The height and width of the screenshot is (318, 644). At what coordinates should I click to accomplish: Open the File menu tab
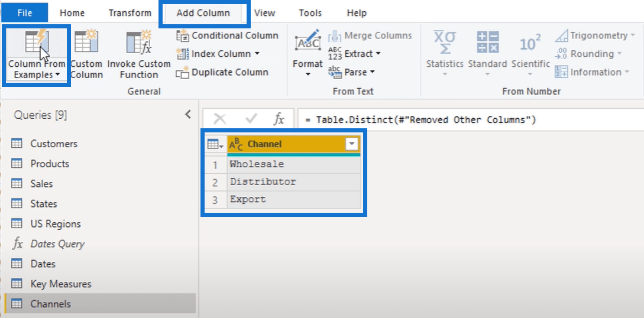(25, 13)
